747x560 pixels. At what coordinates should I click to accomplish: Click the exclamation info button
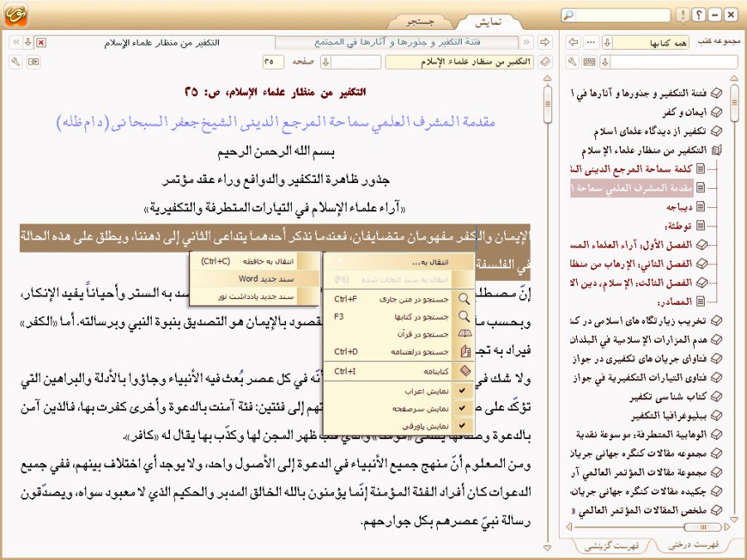(x=682, y=15)
